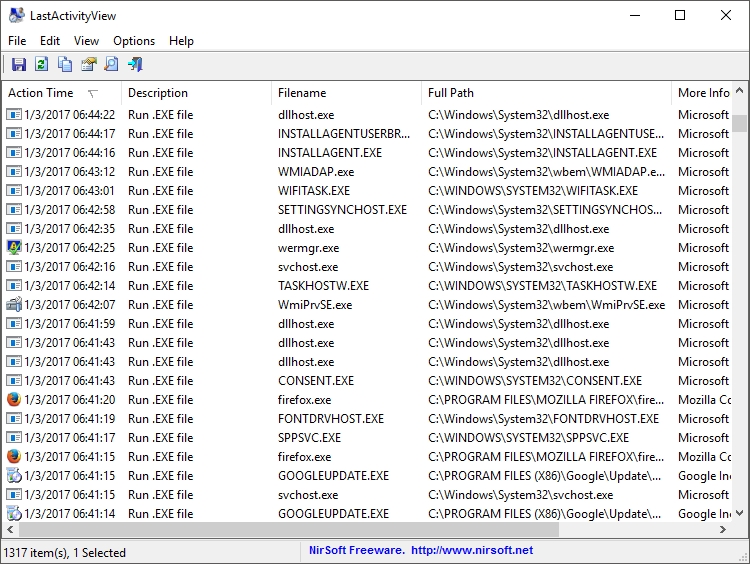This screenshot has height=564, width=750.
Task: Open the Options menu
Action: click(x=134, y=41)
